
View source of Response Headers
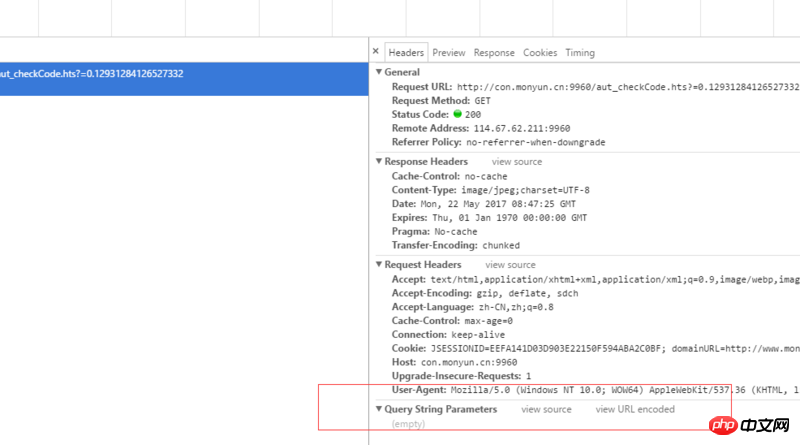(x=517, y=162)
